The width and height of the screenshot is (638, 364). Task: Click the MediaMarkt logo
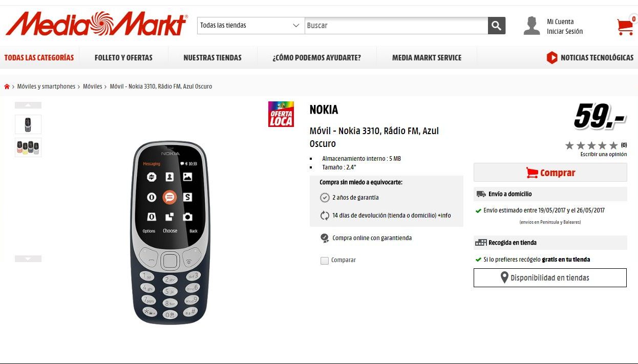[x=96, y=24]
